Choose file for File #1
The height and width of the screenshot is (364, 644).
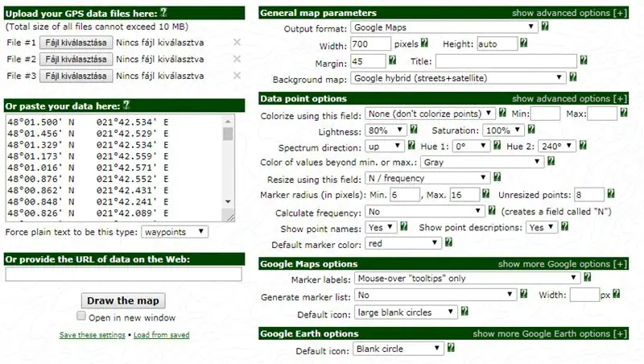76,43
